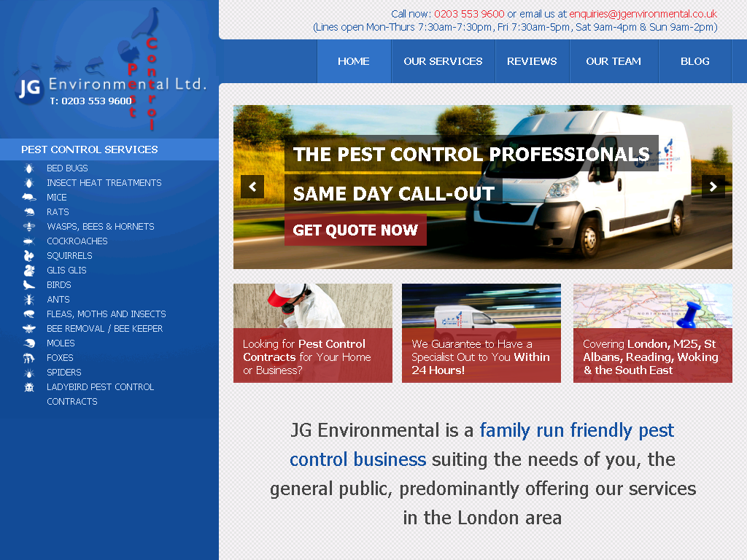Click the JG Environmental Ltd logo

click(110, 70)
